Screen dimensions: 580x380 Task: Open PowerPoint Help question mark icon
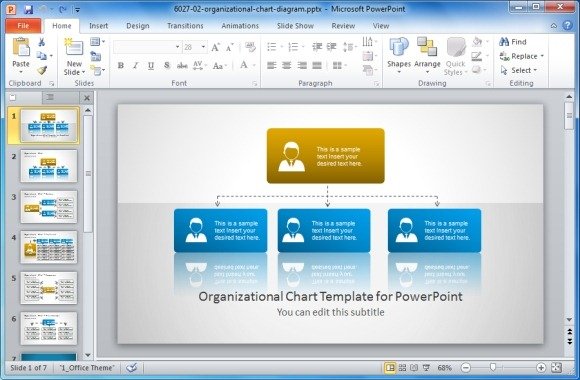tap(567, 25)
